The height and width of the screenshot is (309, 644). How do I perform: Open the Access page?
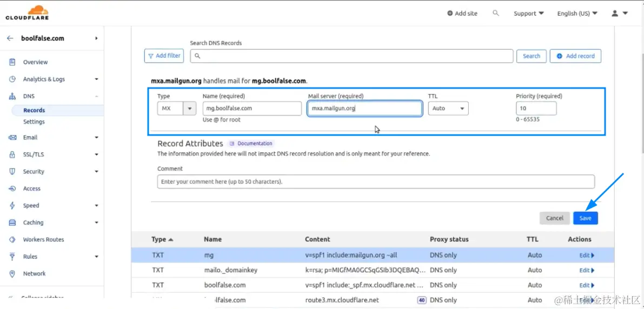point(31,189)
